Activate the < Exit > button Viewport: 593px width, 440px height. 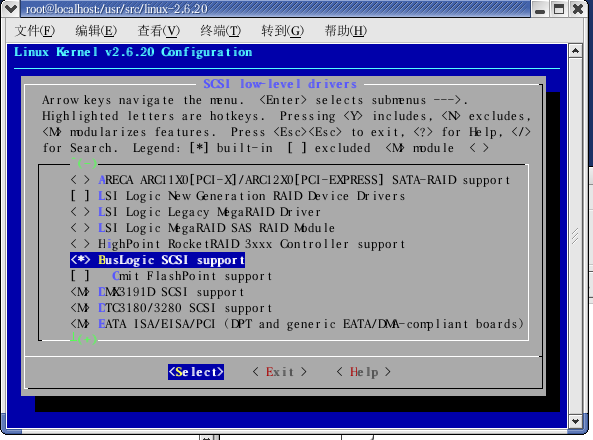point(279,372)
